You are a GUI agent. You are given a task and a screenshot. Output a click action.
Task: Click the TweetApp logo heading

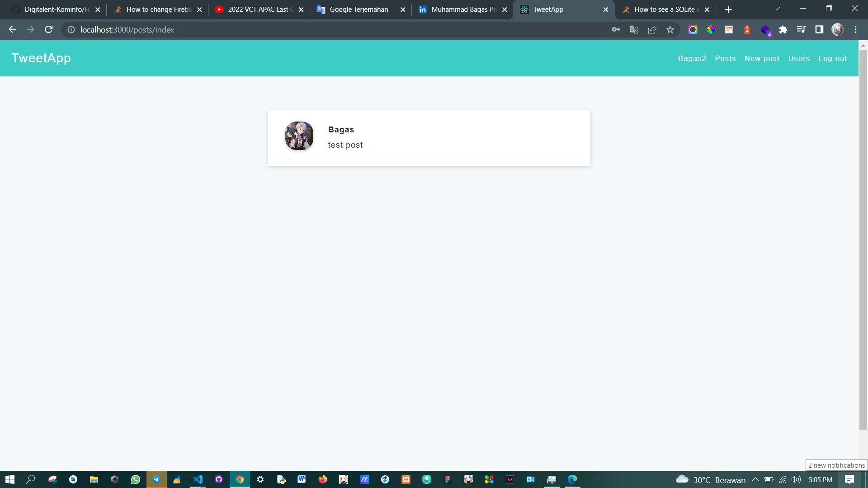click(41, 58)
